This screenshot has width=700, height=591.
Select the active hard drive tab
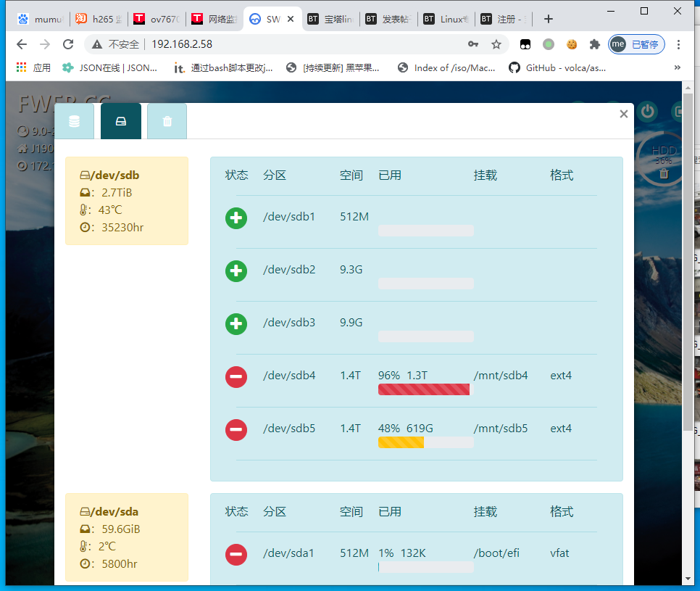pos(121,121)
